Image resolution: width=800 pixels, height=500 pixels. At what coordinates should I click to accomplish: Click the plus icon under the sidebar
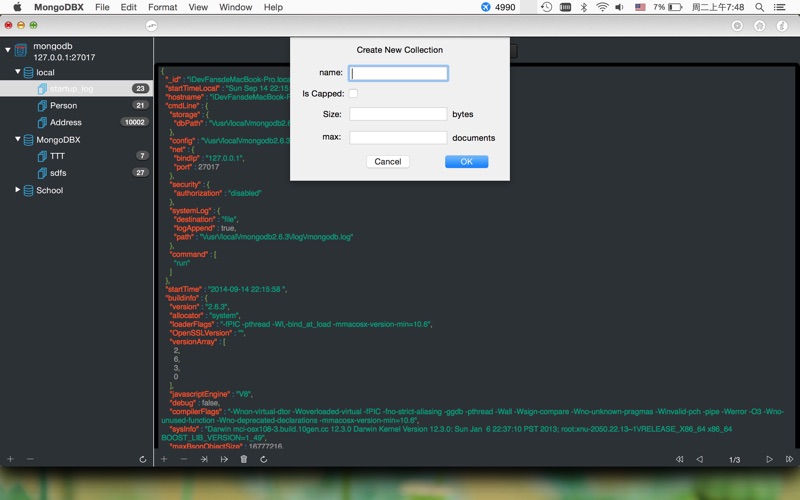pyautogui.click(x=10, y=459)
